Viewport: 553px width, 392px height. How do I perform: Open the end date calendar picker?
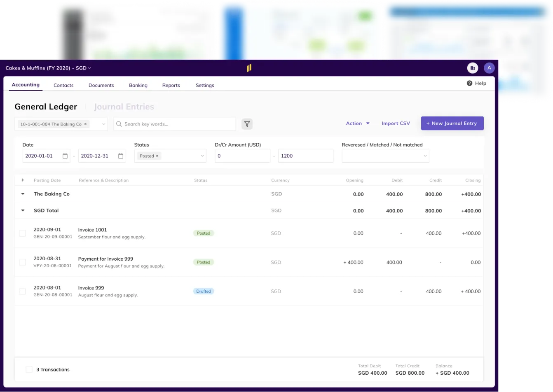pyautogui.click(x=120, y=156)
